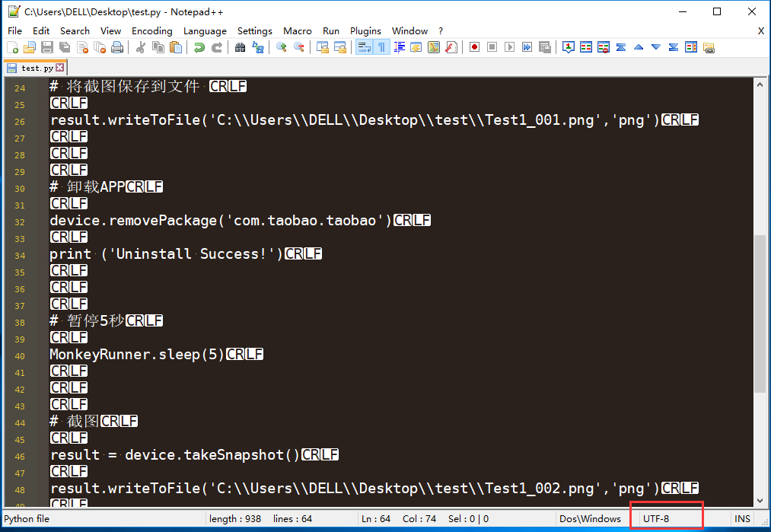Screen dimensions: 771x532
Task: Undo with the green arrow icon
Action: click(199, 48)
